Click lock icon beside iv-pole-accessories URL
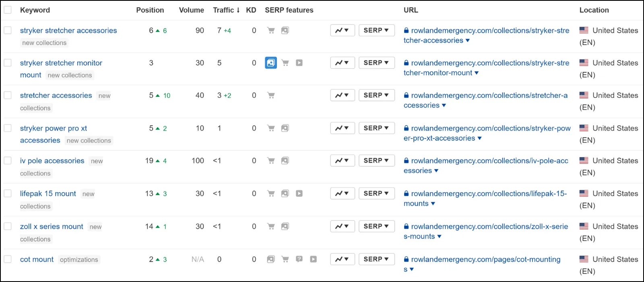The width and height of the screenshot is (644, 282). point(407,161)
